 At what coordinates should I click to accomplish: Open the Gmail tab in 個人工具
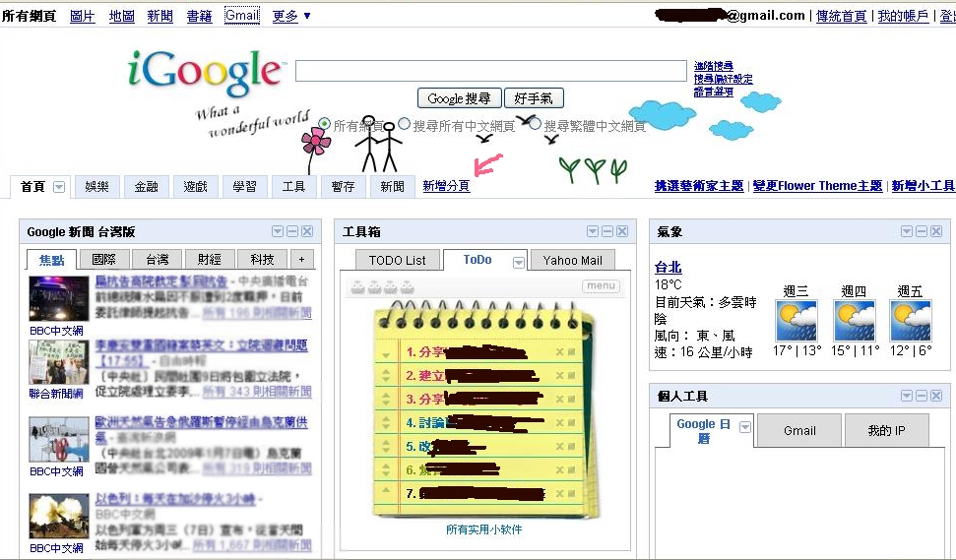(x=799, y=431)
